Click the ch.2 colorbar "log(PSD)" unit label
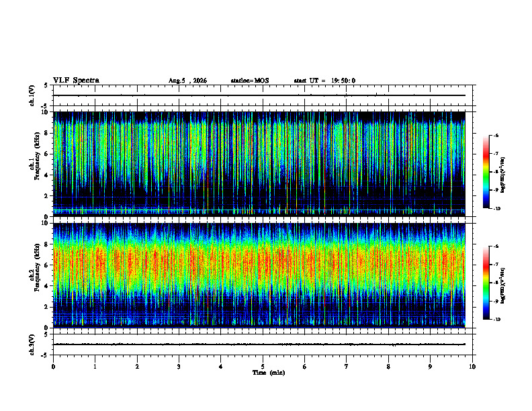 pyautogui.click(x=503, y=286)
